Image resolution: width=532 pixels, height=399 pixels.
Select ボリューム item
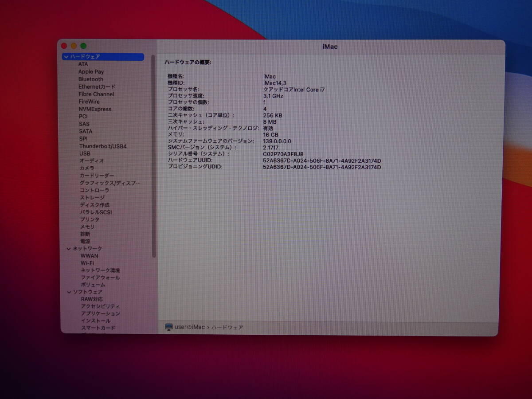(x=93, y=285)
